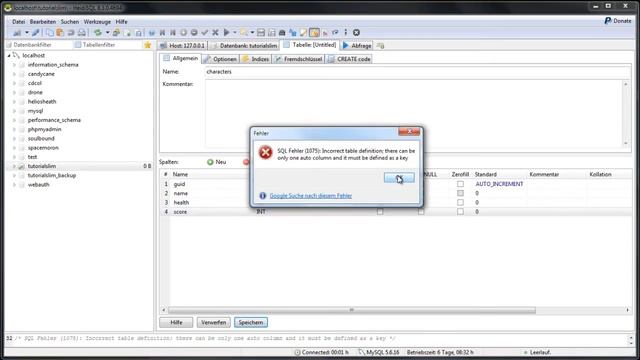This screenshot has width=640, height=360.
Task: Open the dropdown arrow next to session manager
Action: click(x=27, y=33)
